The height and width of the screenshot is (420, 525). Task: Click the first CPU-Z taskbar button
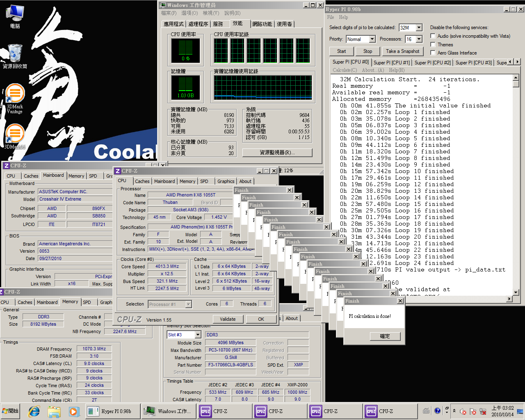224,411
